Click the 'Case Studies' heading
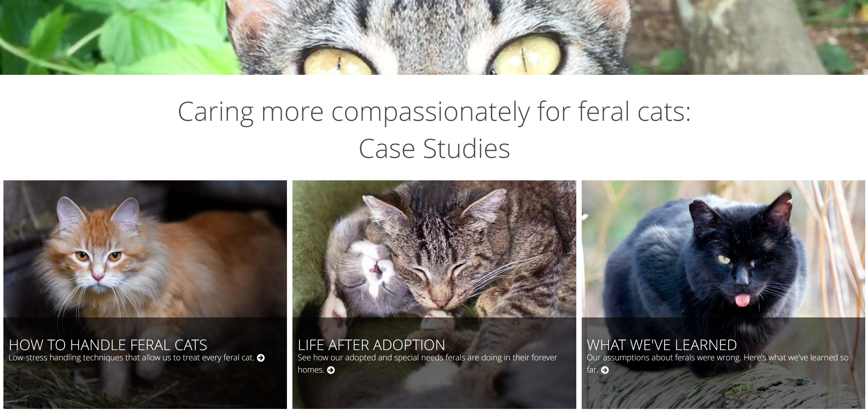 pos(434,149)
